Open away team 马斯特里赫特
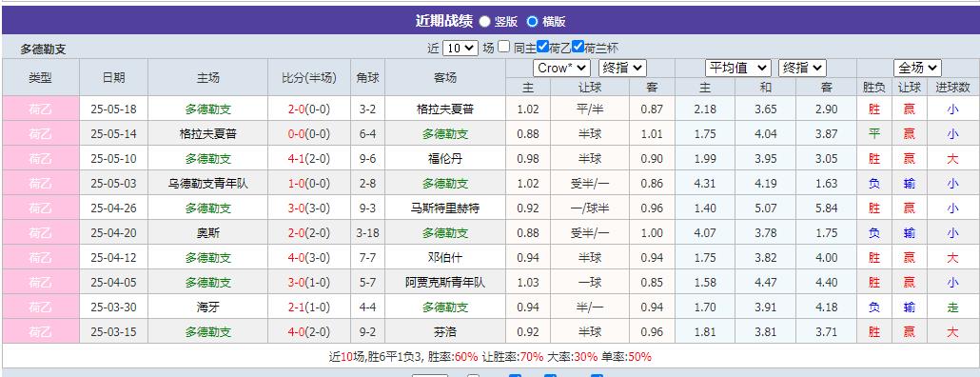Image resolution: width=980 pixels, height=377 pixels. 445,208
